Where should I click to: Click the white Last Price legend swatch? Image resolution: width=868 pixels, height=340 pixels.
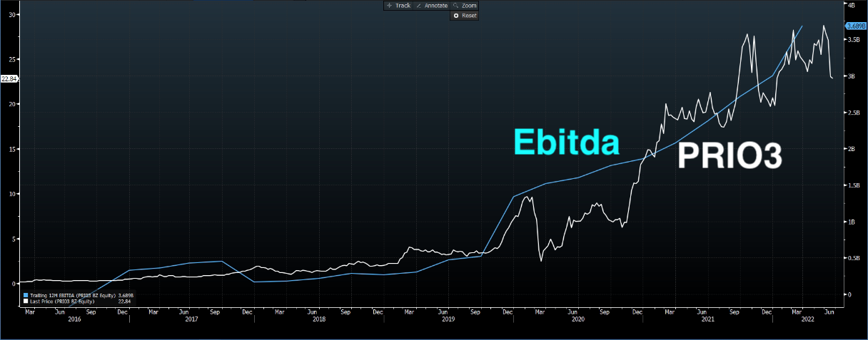coord(26,301)
